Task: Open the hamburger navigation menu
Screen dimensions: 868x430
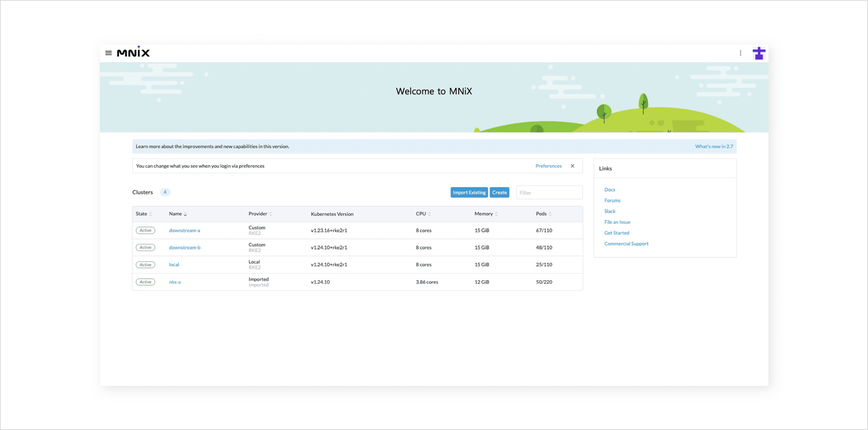Action: pyautogui.click(x=108, y=53)
